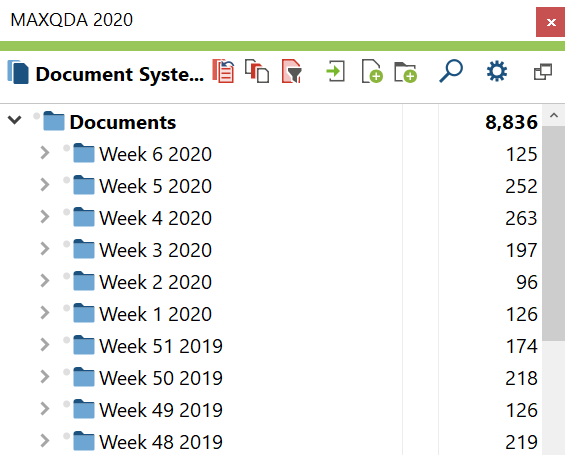
Task: Select the Week 1 2020 folder
Action: tap(155, 314)
